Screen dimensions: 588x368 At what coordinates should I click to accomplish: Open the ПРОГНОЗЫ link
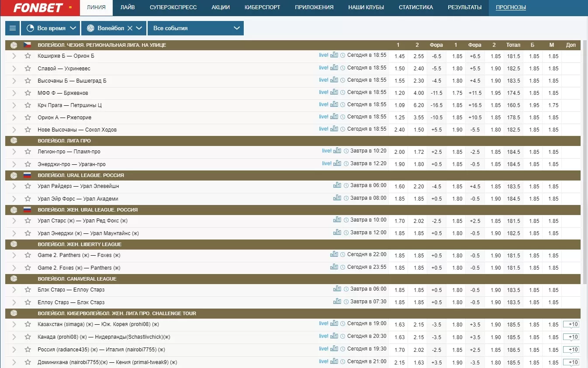pyautogui.click(x=511, y=7)
